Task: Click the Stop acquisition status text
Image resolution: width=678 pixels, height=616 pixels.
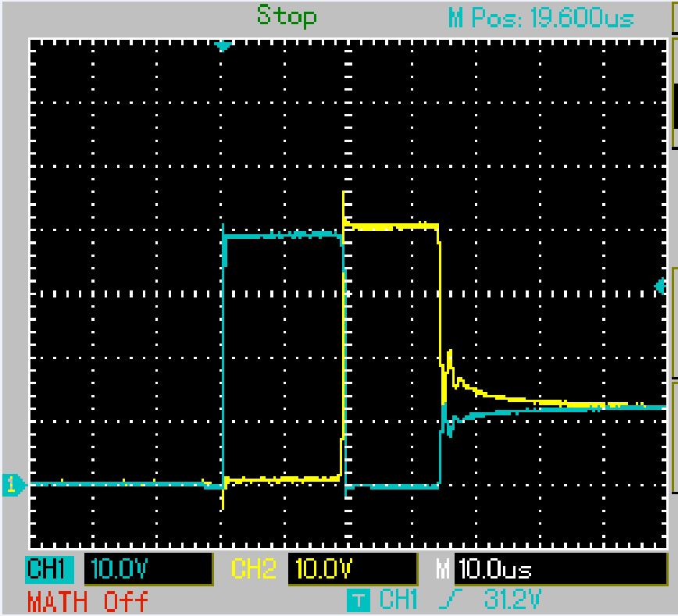Action: point(287,16)
